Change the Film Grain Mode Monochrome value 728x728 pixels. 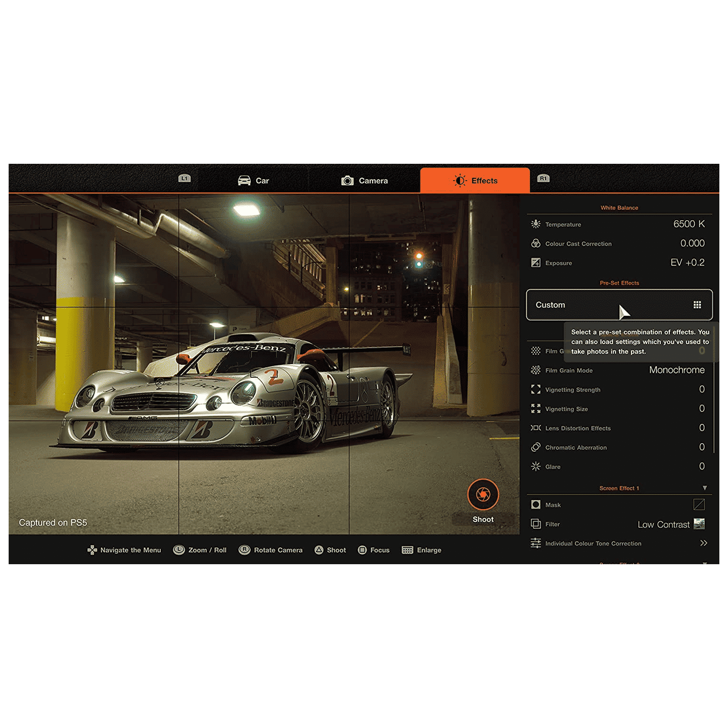[x=676, y=370]
